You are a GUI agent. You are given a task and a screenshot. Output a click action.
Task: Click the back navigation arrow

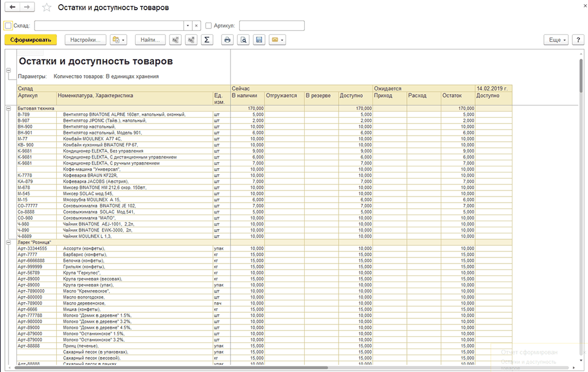coord(12,7)
